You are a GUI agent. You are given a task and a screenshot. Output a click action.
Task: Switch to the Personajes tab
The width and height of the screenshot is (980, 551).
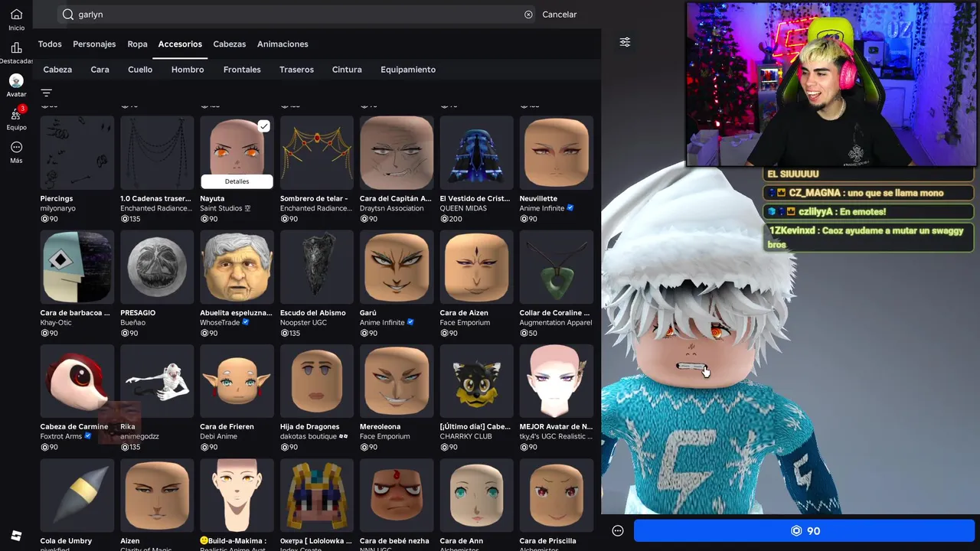point(94,44)
